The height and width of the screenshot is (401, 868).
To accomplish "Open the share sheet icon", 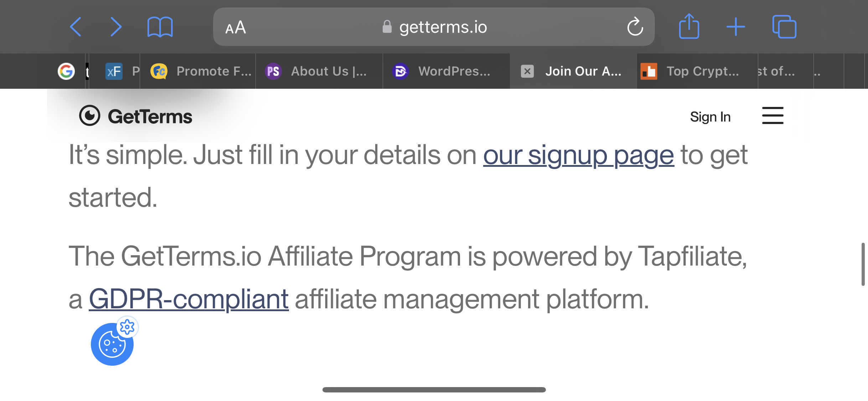I will point(689,26).
